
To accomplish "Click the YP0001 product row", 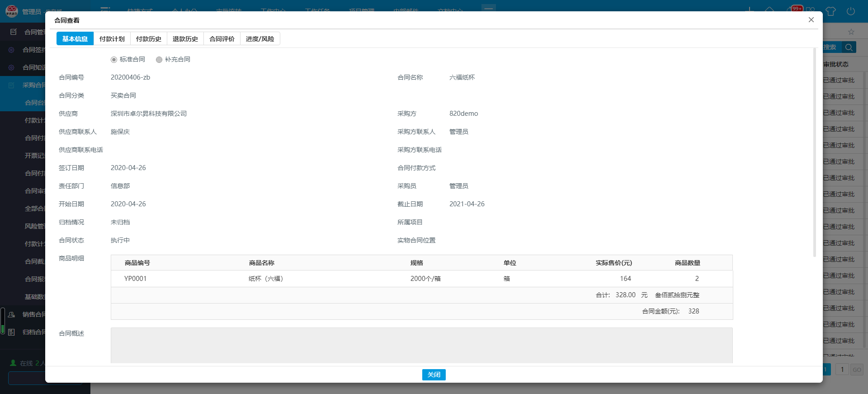I will (421, 279).
